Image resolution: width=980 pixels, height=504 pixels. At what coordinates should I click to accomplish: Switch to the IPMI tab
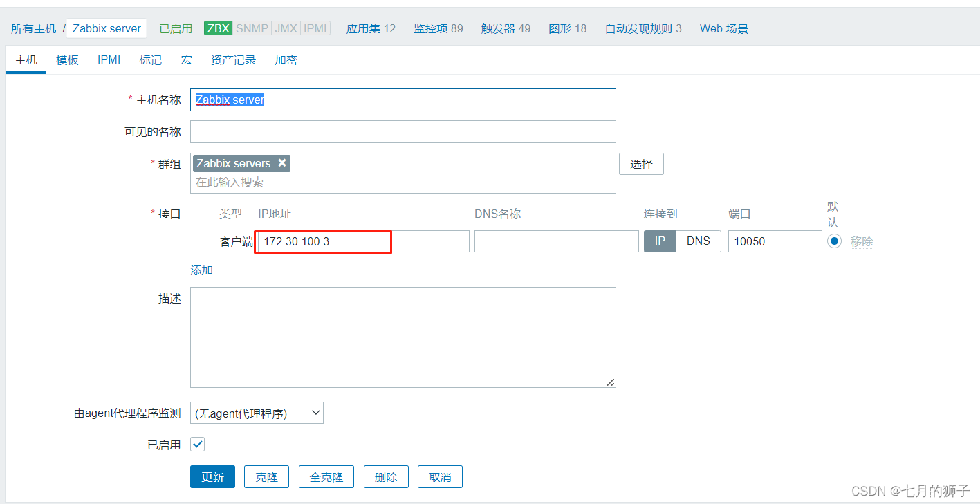tap(109, 60)
